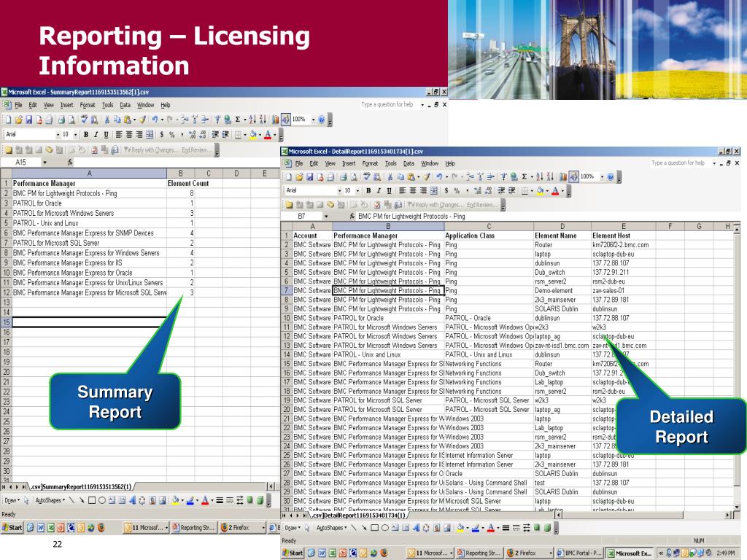Apply Fill Color in SummaryReport formatting toolbar
This screenshot has width=747, height=560.
(x=253, y=135)
